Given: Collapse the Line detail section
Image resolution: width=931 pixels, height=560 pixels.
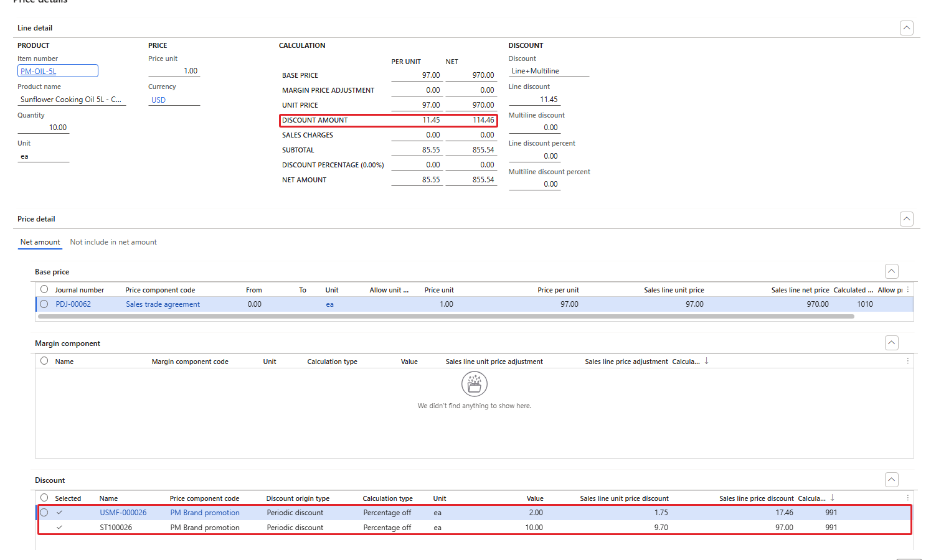Looking at the screenshot, I should pyautogui.click(x=907, y=28).
